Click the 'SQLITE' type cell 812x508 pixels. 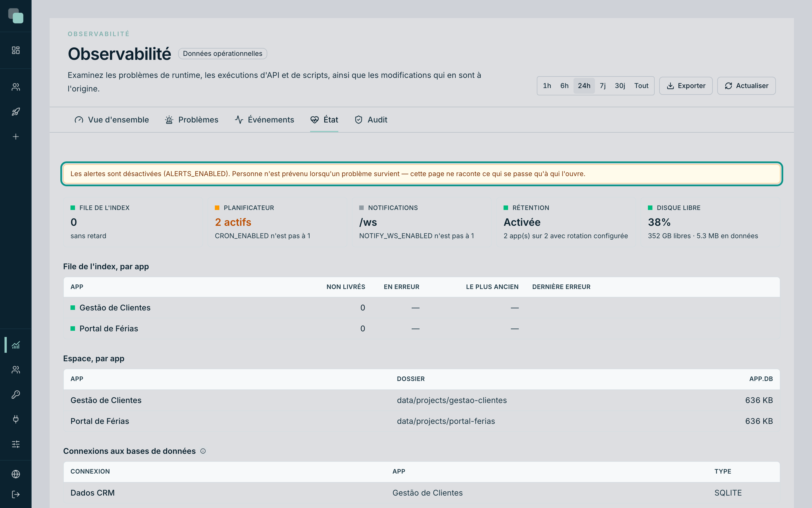[x=728, y=493]
